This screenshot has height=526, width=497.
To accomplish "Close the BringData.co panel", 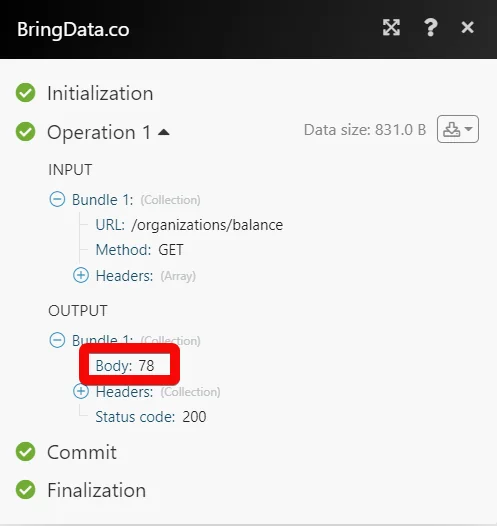I will pyautogui.click(x=467, y=28).
